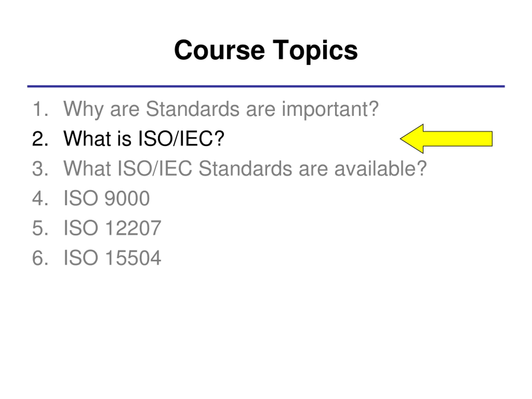Viewport: 532px width, 399px height.
Task: Open the highlighted topic What is ISO/IEC?
Action: pos(144,139)
